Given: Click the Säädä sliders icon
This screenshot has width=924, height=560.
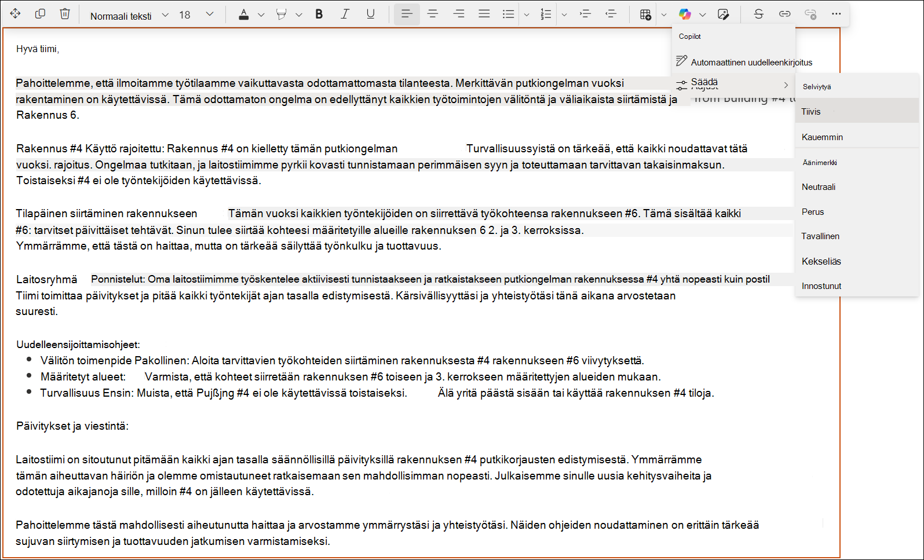Looking at the screenshot, I should click(682, 85).
